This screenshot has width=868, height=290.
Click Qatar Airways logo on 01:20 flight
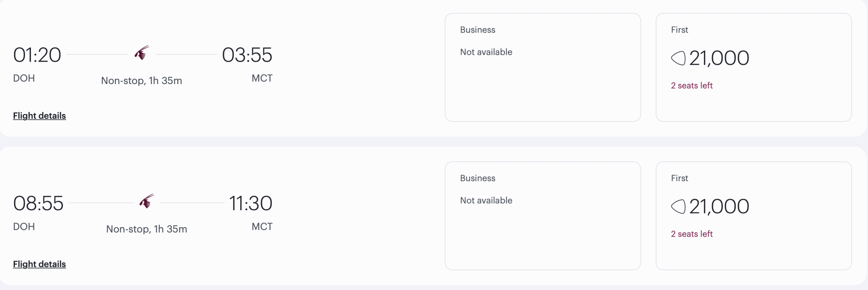tap(142, 53)
